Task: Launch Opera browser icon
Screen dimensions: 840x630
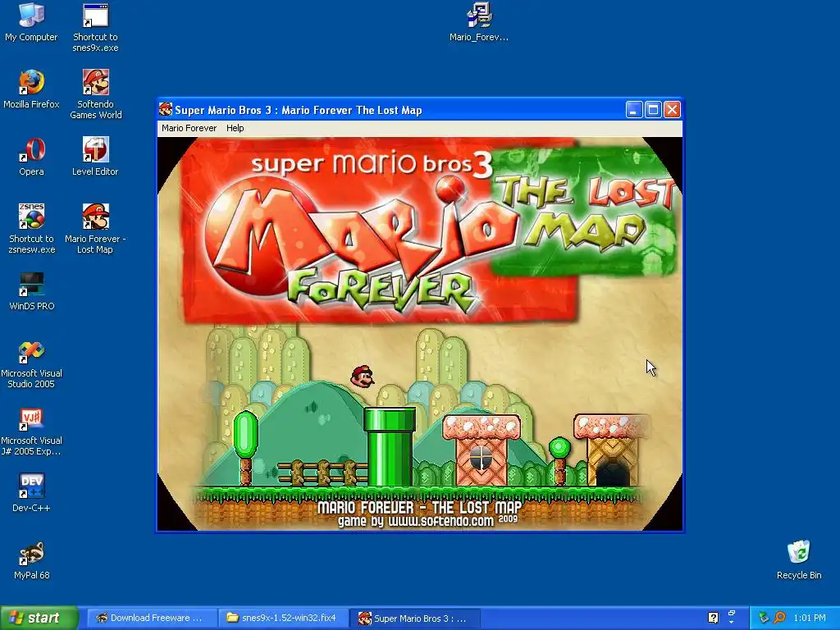Action: click(31, 157)
